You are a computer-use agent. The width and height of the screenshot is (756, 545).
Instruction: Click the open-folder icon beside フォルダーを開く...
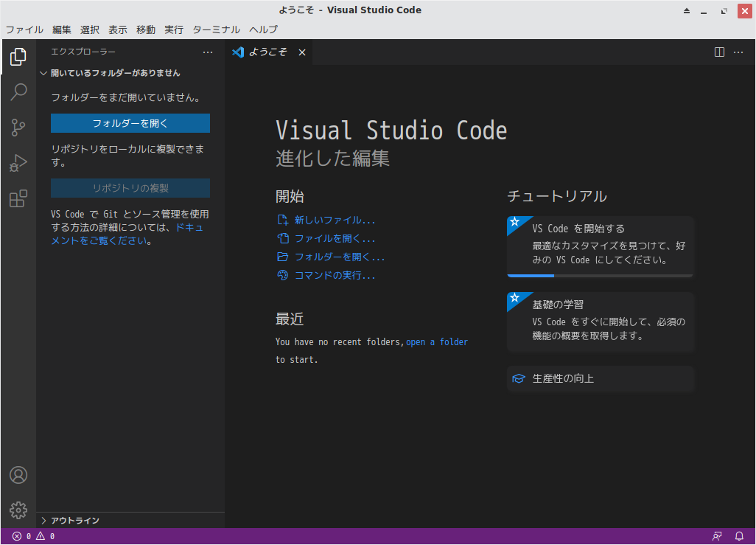pos(282,257)
